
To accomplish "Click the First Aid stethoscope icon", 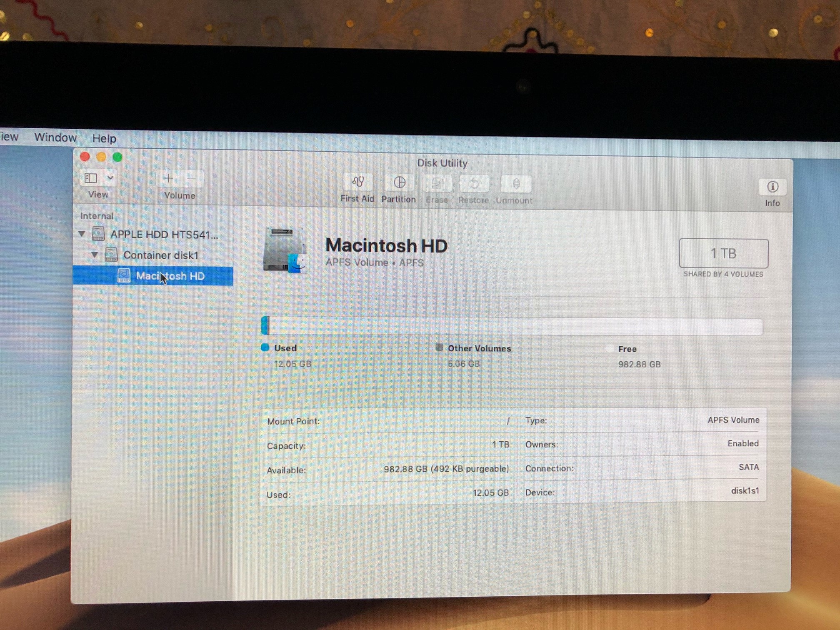I will click(x=358, y=182).
